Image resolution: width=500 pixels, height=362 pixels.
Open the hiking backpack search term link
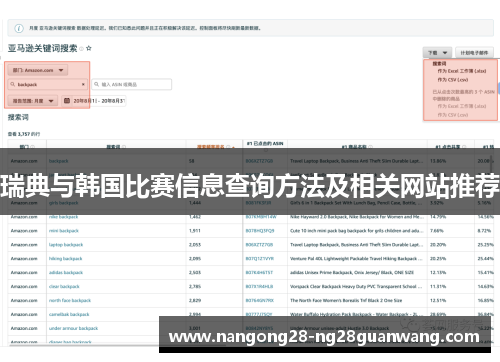point(65,259)
